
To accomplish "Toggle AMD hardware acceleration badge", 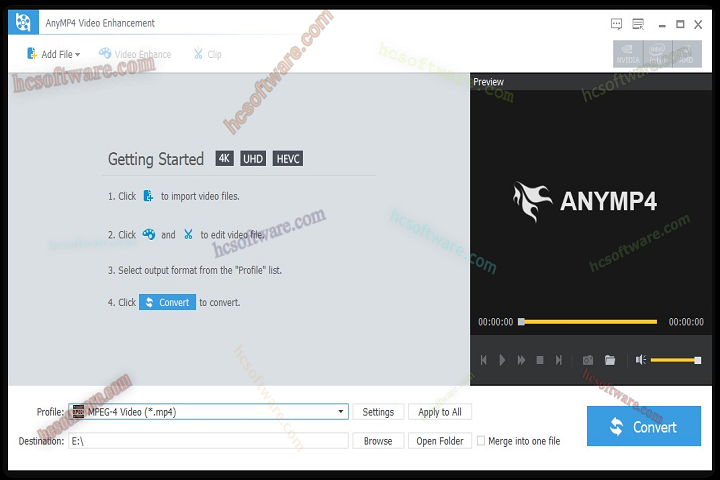I will coord(687,54).
